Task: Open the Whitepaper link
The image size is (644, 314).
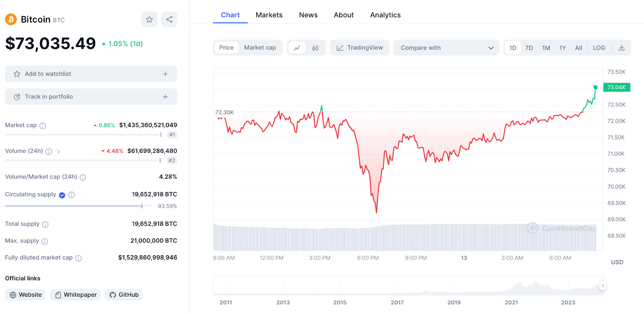Action: [75, 295]
